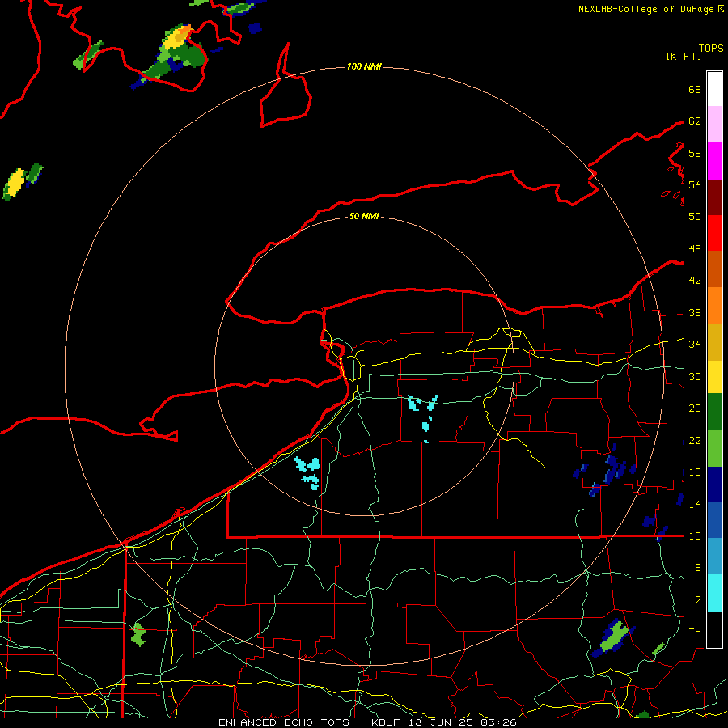Click the navy blue legend swatch

pyautogui.click(x=714, y=485)
